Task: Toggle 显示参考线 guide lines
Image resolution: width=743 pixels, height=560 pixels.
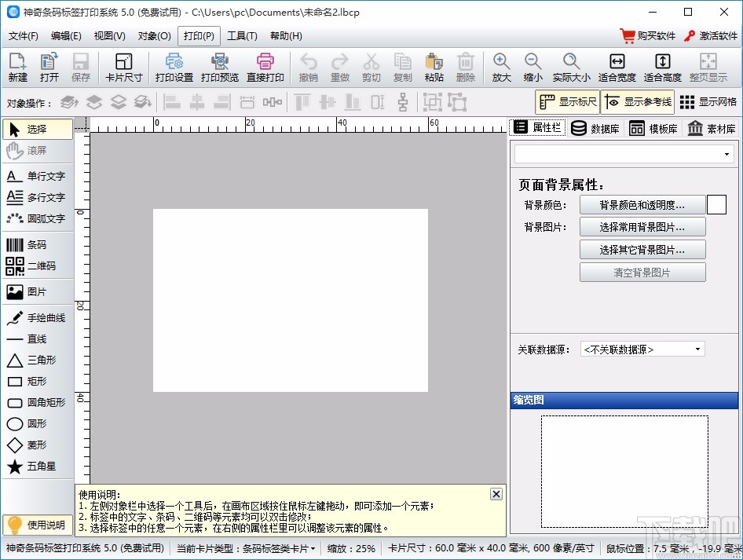Action: click(637, 101)
